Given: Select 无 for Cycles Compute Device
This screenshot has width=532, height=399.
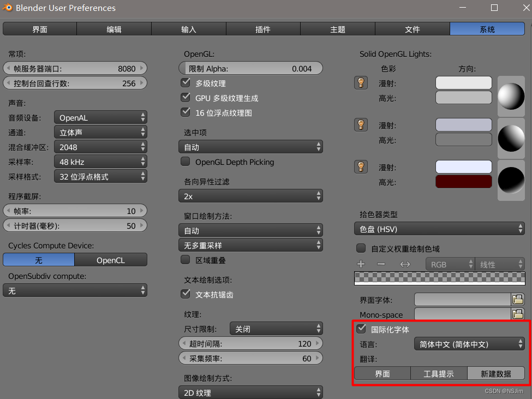Looking at the screenshot, I should point(39,260).
